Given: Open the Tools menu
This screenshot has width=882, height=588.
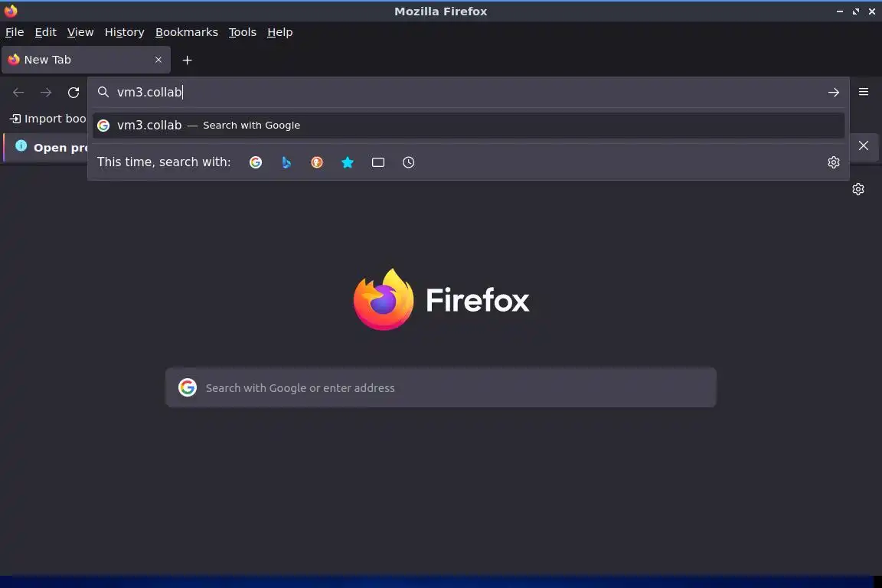Looking at the screenshot, I should (243, 32).
